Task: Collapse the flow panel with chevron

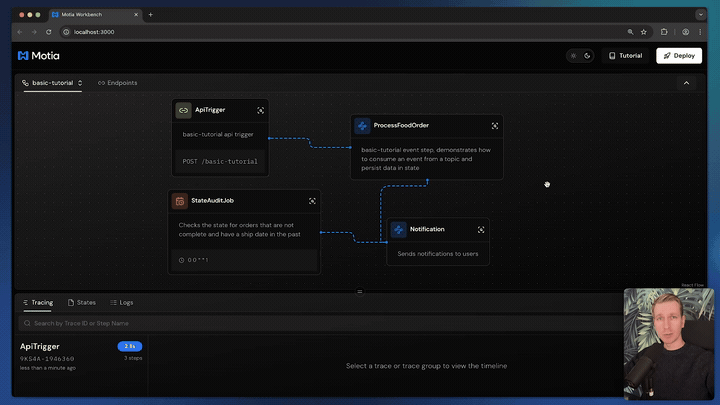Action: pos(686,83)
